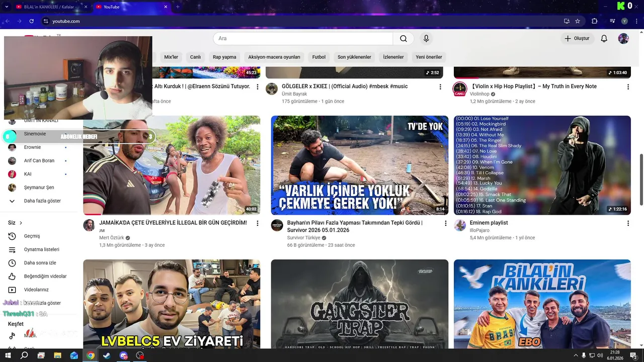Open the Survivor Türkiye channel link

point(303,238)
